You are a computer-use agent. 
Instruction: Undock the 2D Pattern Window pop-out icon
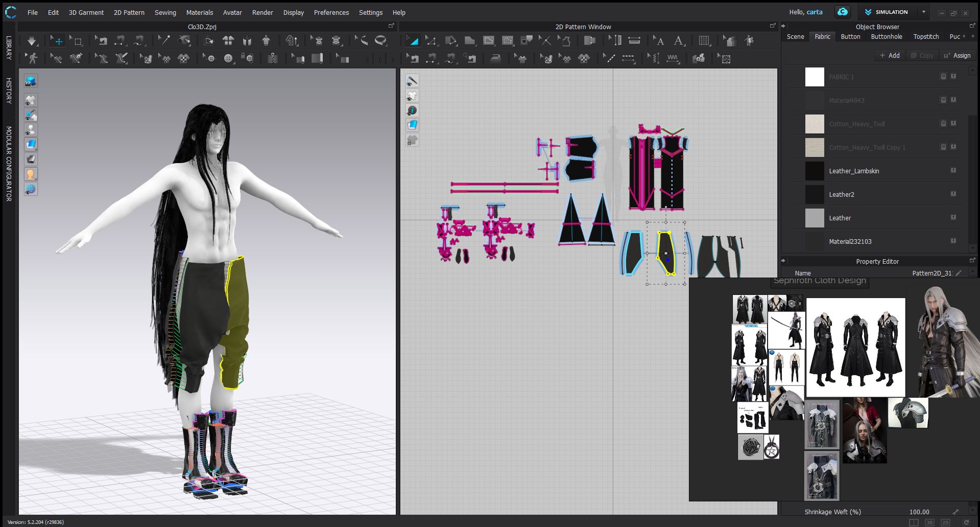coord(772,26)
